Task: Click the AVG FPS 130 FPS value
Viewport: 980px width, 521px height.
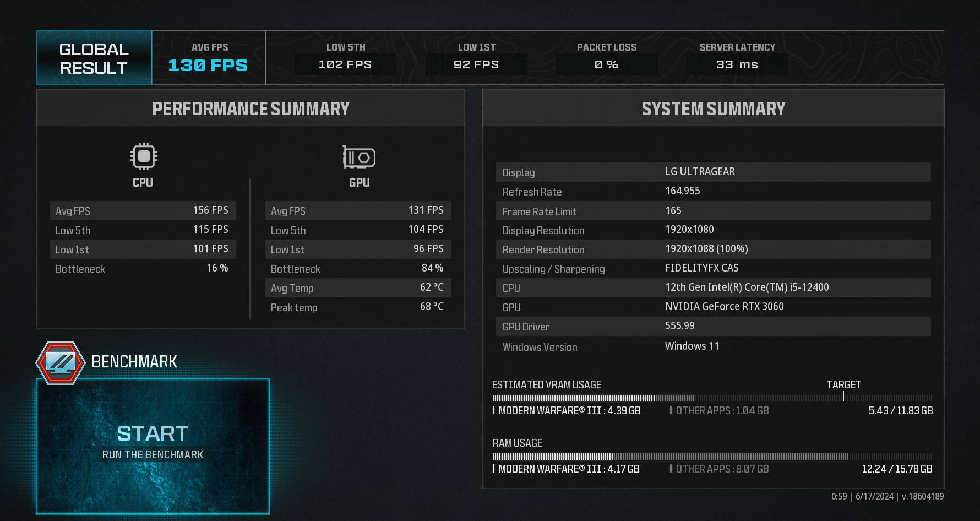Action: click(208, 66)
